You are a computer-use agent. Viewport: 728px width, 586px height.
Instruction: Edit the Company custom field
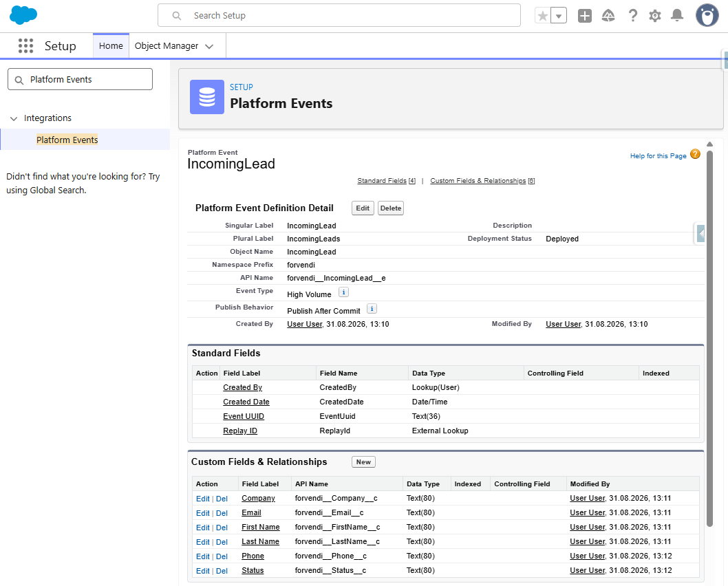coord(203,499)
